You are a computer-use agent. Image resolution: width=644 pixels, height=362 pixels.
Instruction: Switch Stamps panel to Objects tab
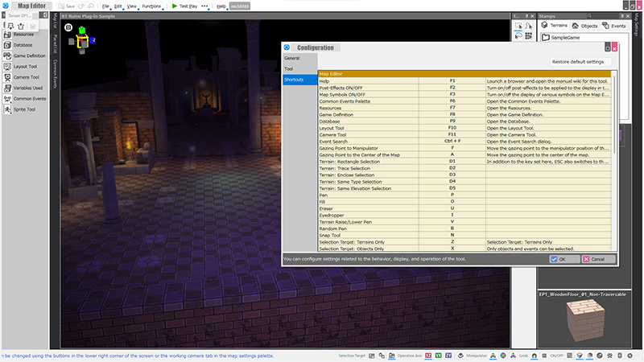point(585,26)
